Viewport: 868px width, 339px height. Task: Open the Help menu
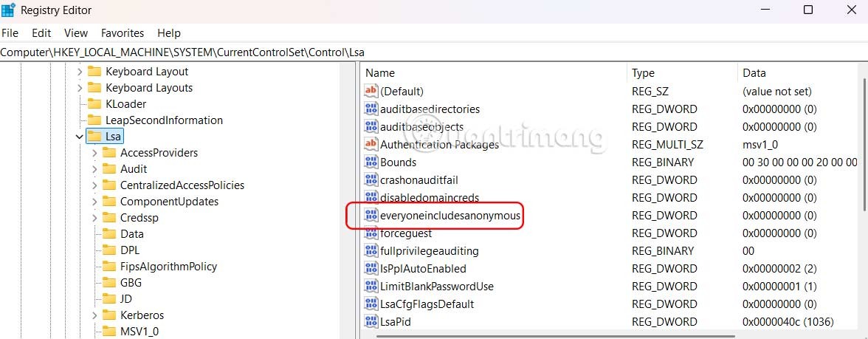point(169,33)
